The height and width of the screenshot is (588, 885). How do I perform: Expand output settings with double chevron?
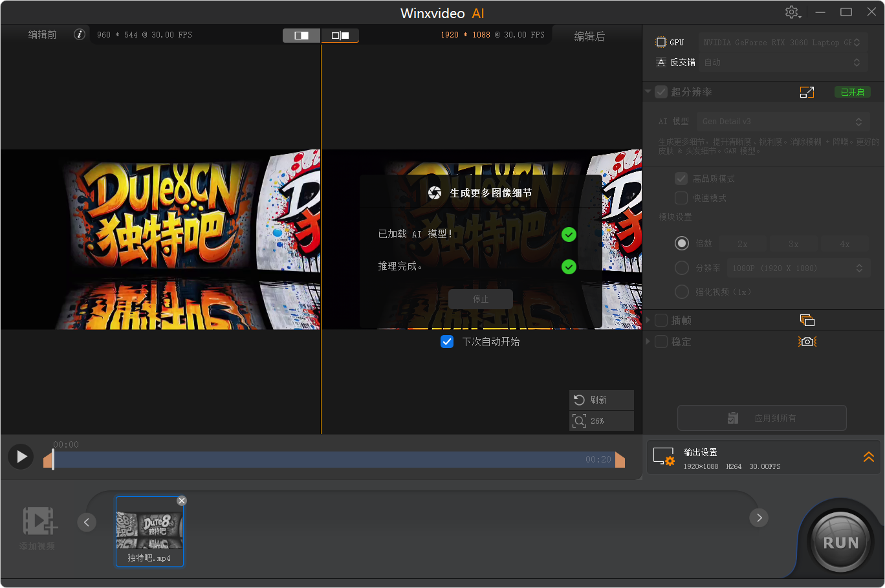[x=869, y=457]
